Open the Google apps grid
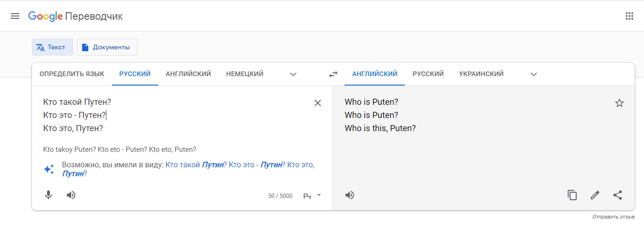 629,16
